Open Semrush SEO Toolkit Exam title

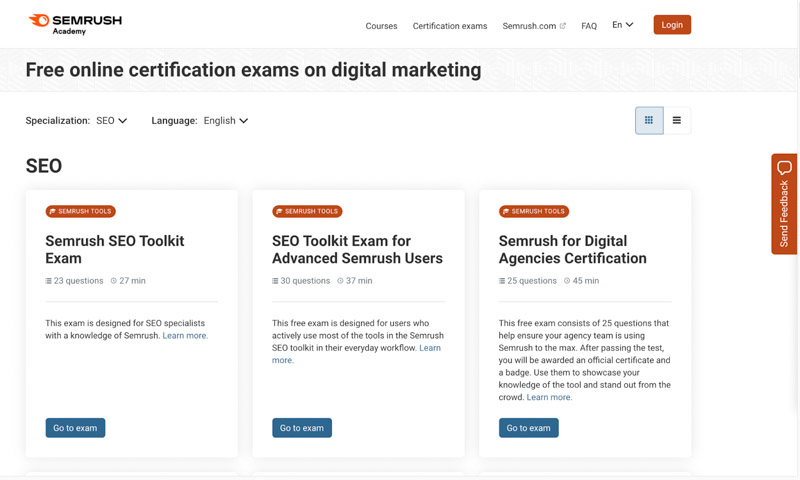(115, 249)
